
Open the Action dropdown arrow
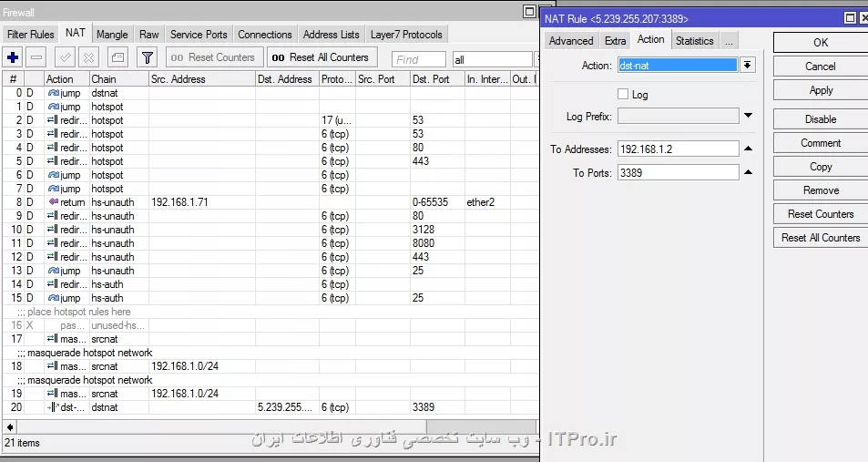(748, 66)
